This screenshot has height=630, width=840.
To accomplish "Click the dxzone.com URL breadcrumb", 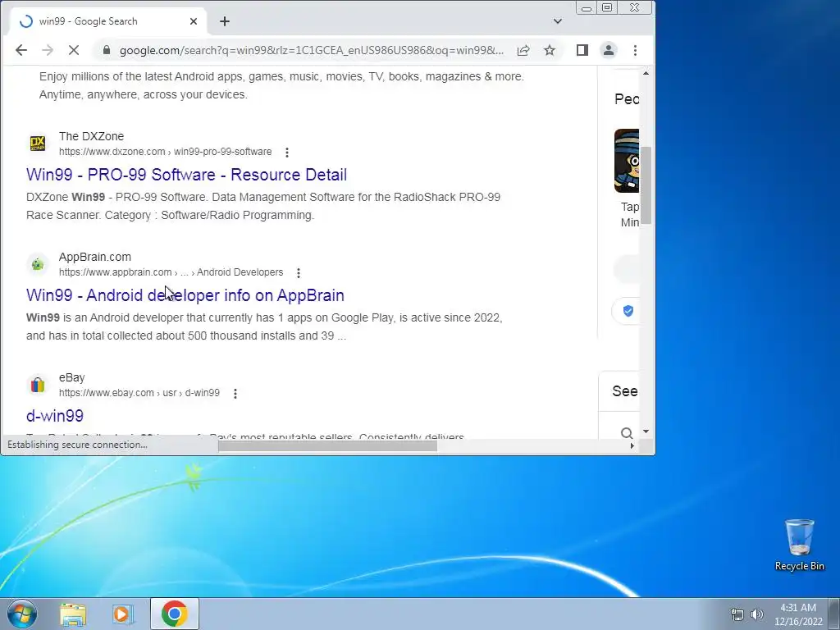I will (165, 152).
